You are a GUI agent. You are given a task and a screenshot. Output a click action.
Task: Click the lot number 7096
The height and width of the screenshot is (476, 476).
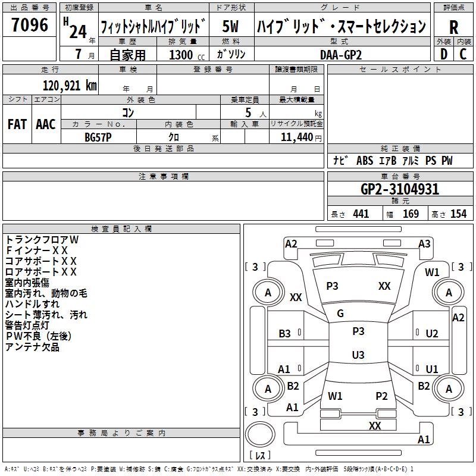click(30, 26)
